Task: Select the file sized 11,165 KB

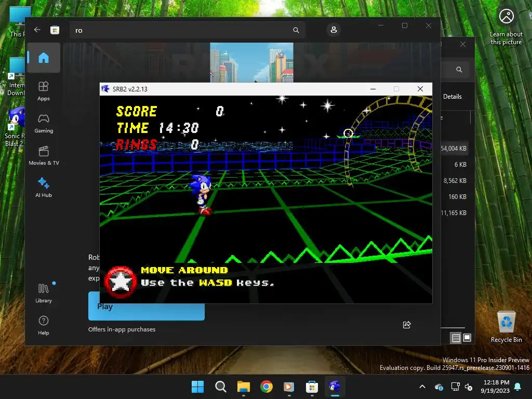Action: [x=455, y=212]
